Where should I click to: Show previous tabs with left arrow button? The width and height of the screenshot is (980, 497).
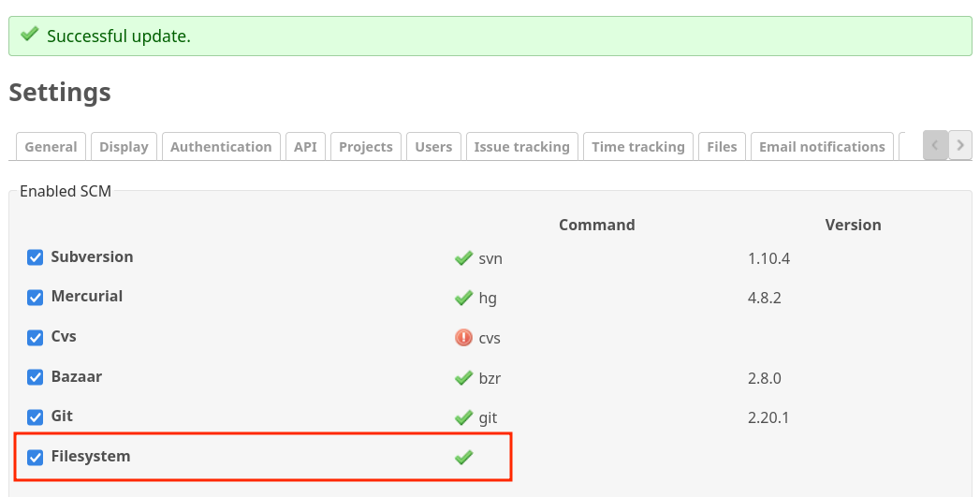point(936,146)
